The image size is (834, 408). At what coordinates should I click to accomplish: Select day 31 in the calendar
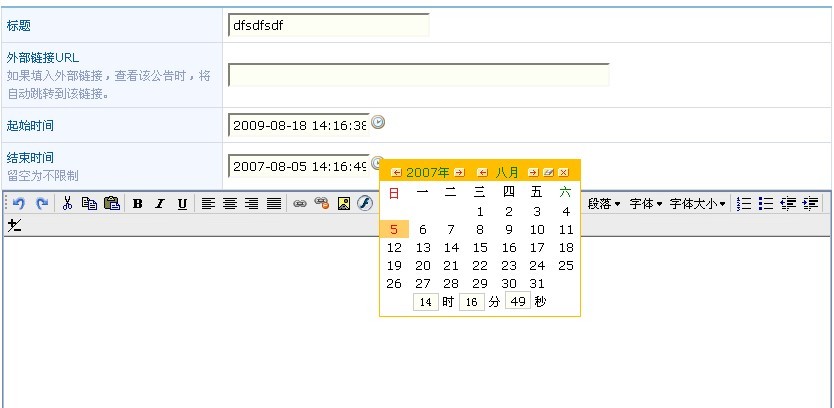(x=537, y=284)
